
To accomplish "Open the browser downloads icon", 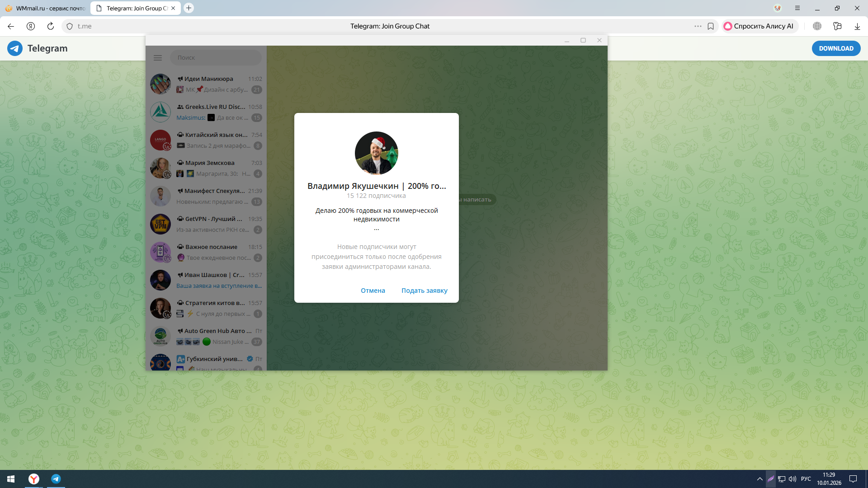I will [x=857, y=26].
